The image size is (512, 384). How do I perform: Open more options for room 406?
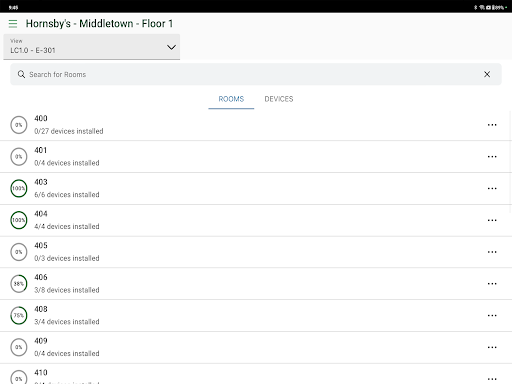point(492,284)
